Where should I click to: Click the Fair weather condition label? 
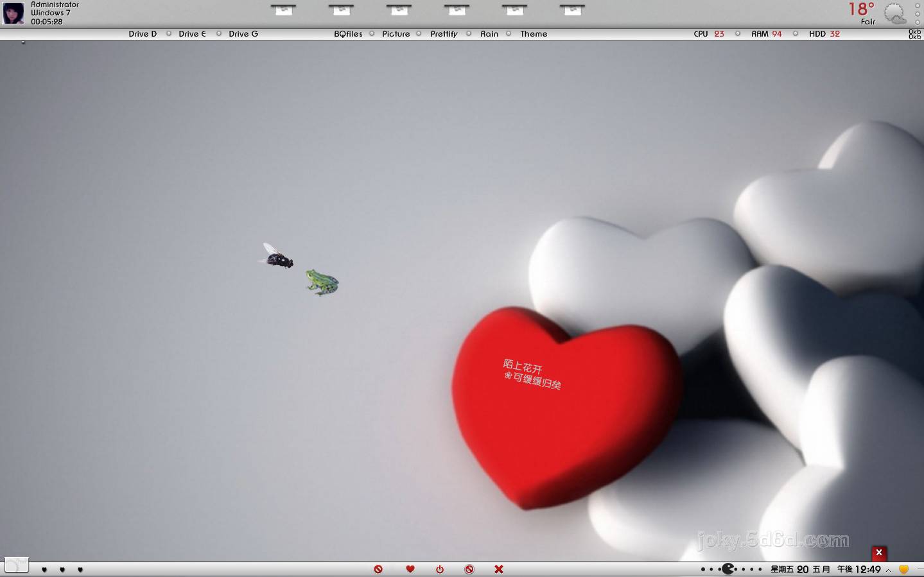[868, 22]
